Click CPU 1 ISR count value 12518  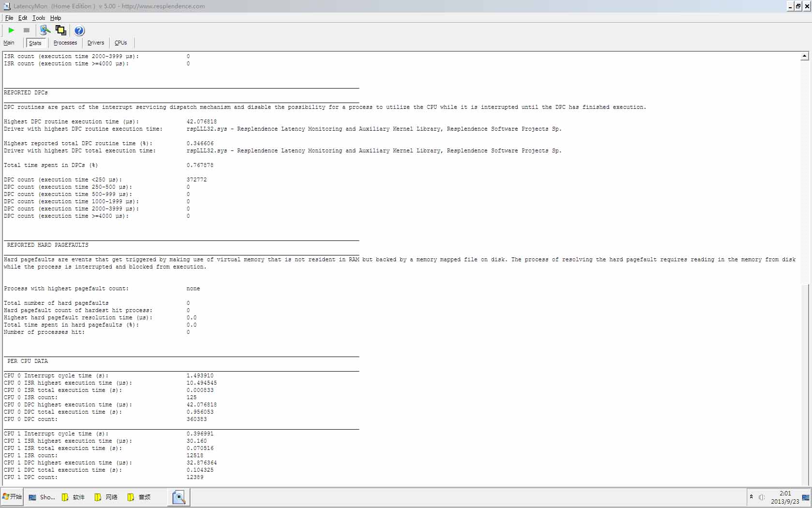[x=195, y=455]
